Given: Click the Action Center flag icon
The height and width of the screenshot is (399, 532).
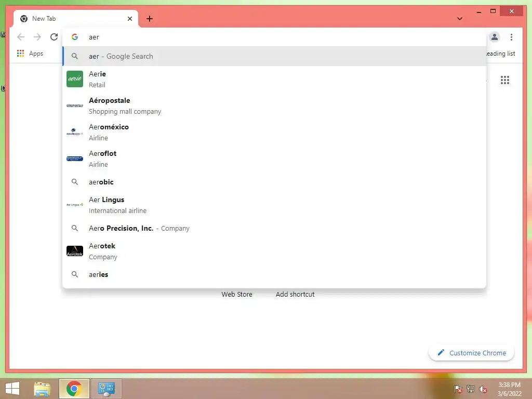Looking at the screenshot, I should coord(458,389).
